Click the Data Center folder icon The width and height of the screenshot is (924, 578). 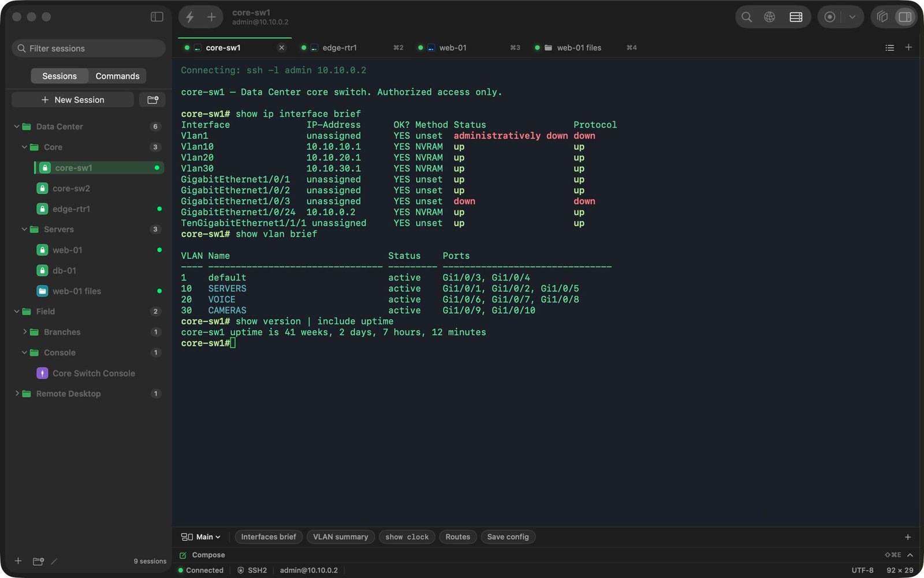27,127
